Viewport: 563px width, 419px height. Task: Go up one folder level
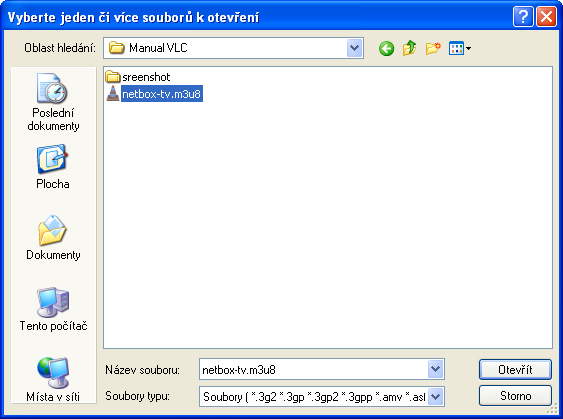pyautogui.click(x=410, y=48)
